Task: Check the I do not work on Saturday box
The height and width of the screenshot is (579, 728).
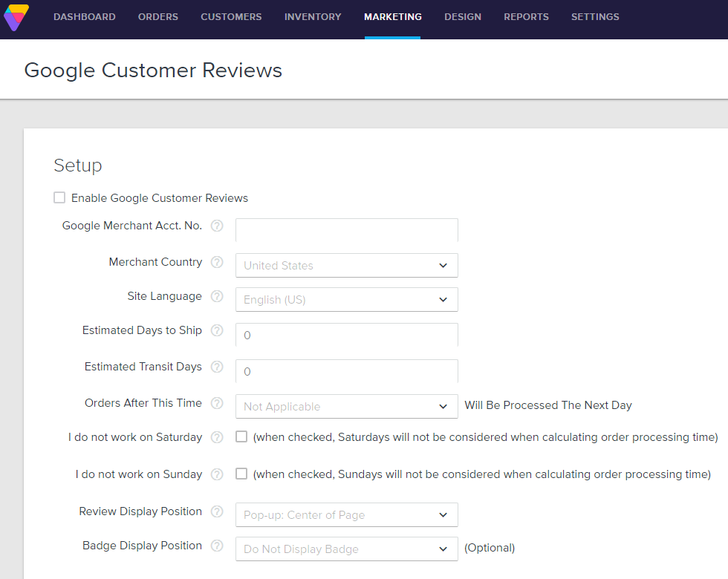Action: click(x=241, y=436)
